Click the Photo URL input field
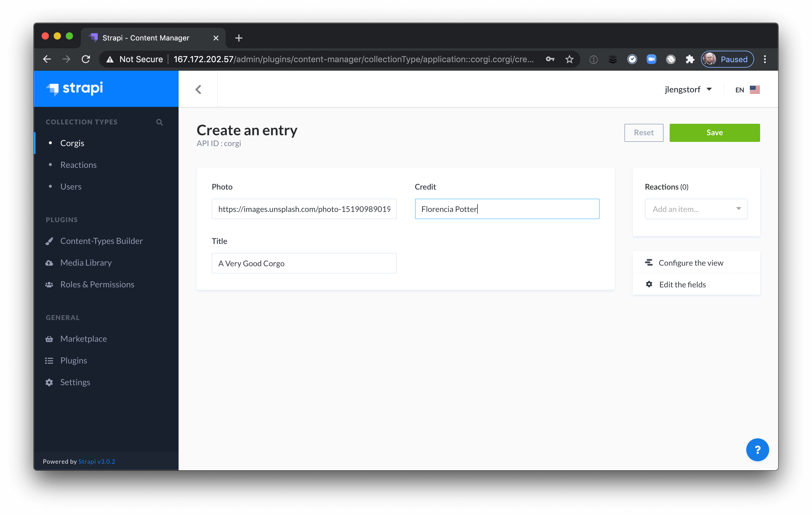Viewport: 812px width, 515px height. tap(304, 209)
